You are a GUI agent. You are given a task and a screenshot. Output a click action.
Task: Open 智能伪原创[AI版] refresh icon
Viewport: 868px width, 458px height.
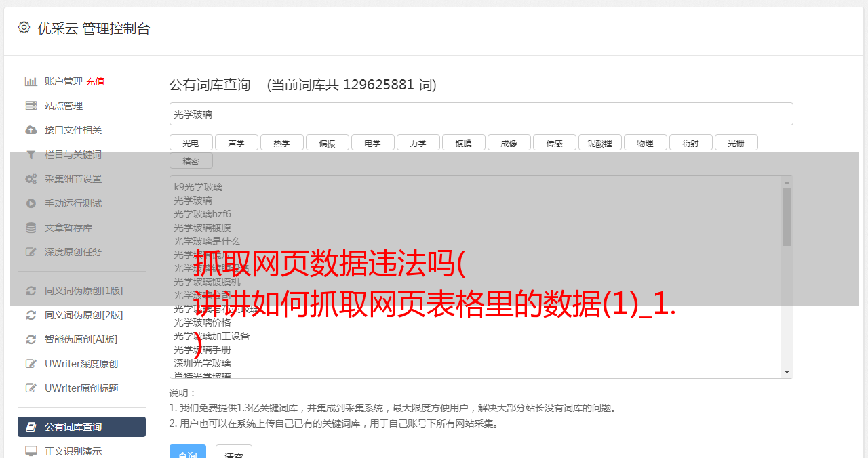click(x=31, y=339)
